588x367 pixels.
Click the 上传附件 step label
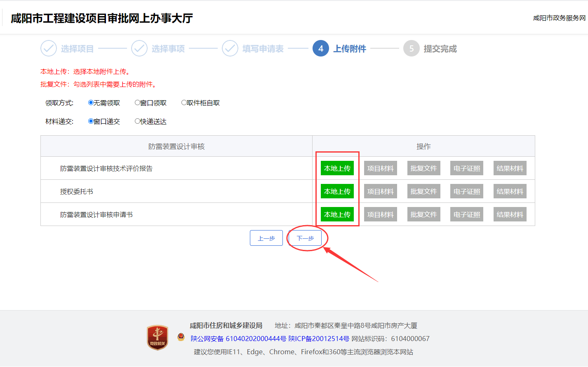point(349,49)
